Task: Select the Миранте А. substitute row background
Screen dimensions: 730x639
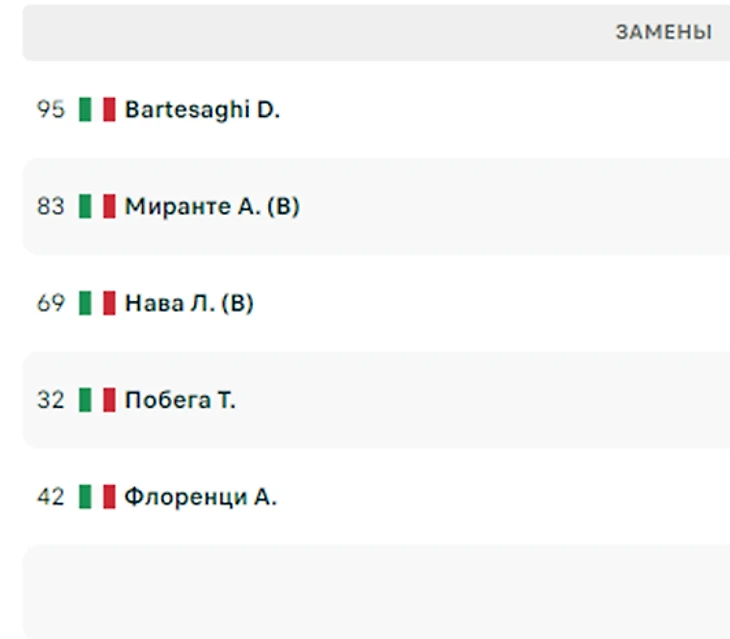Action: 500,207
